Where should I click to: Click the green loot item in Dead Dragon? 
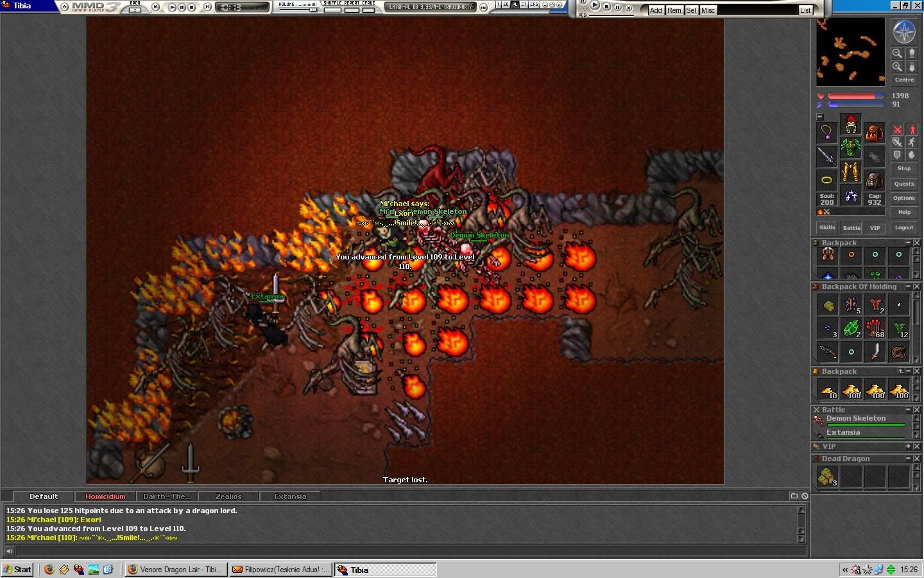click(828, 477)
